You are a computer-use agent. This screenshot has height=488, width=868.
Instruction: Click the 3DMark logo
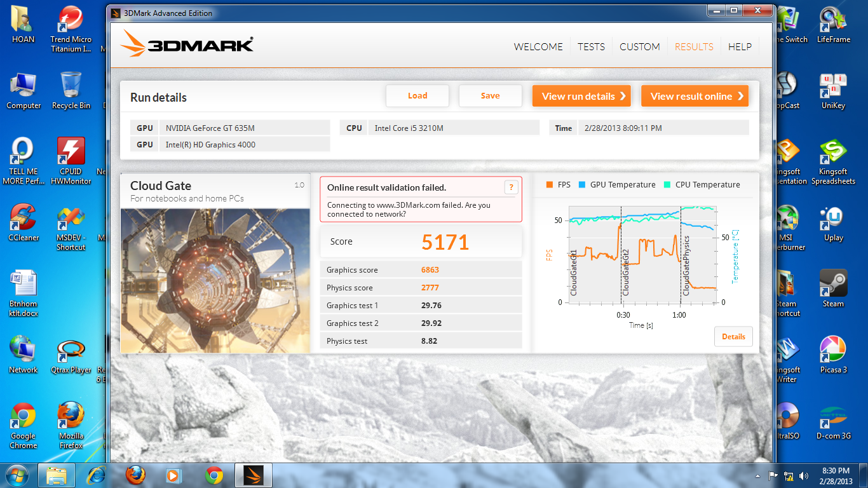187,44
